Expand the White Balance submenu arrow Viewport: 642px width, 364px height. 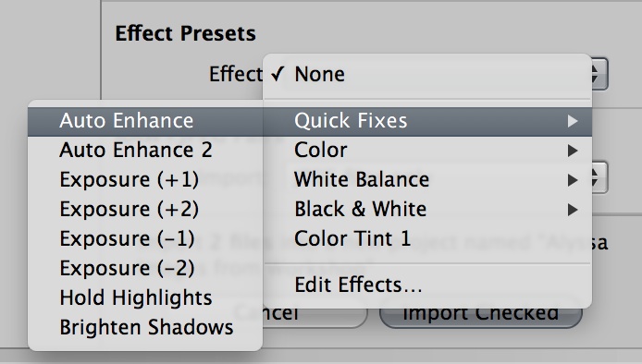(x=573, y=180)
